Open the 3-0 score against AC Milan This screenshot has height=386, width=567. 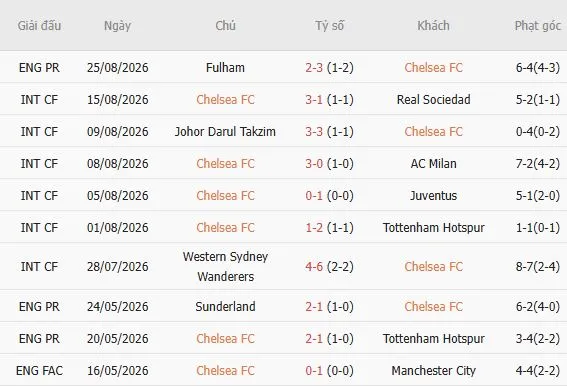[314, 164]
